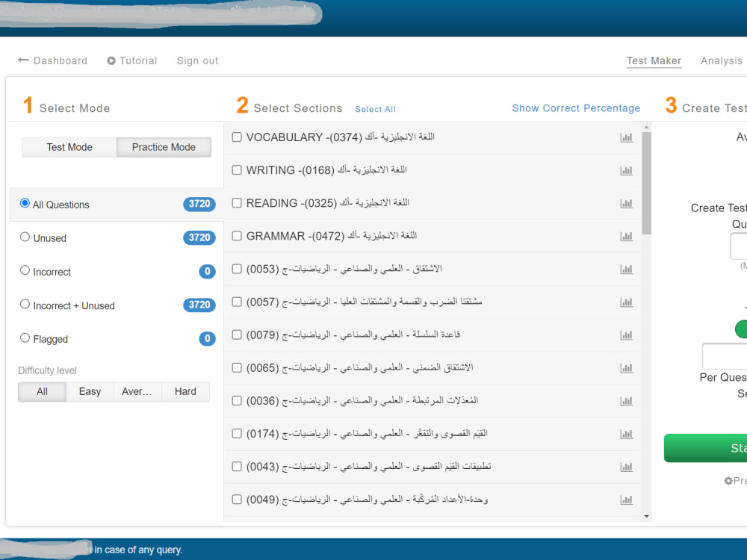Tick the checkbox for section (0049)
Image resolution: width=747 pixels, height=560 pixels.
[237, 499]
